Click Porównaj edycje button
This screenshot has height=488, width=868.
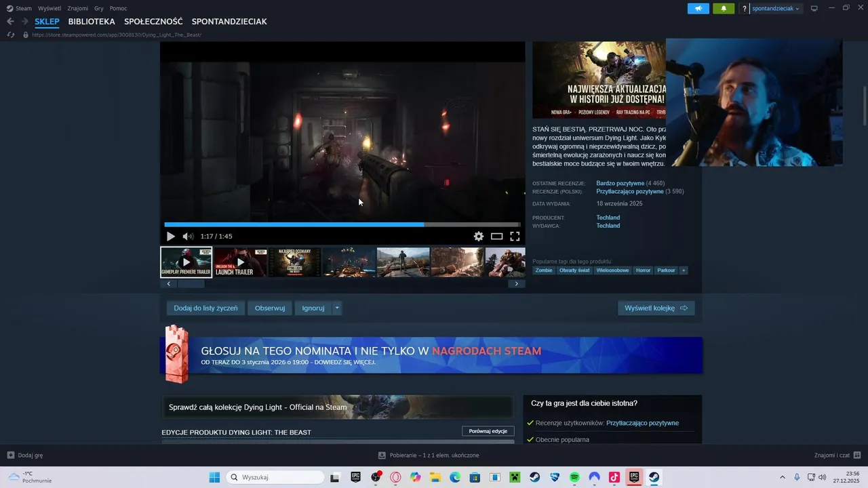click(488, 431)
